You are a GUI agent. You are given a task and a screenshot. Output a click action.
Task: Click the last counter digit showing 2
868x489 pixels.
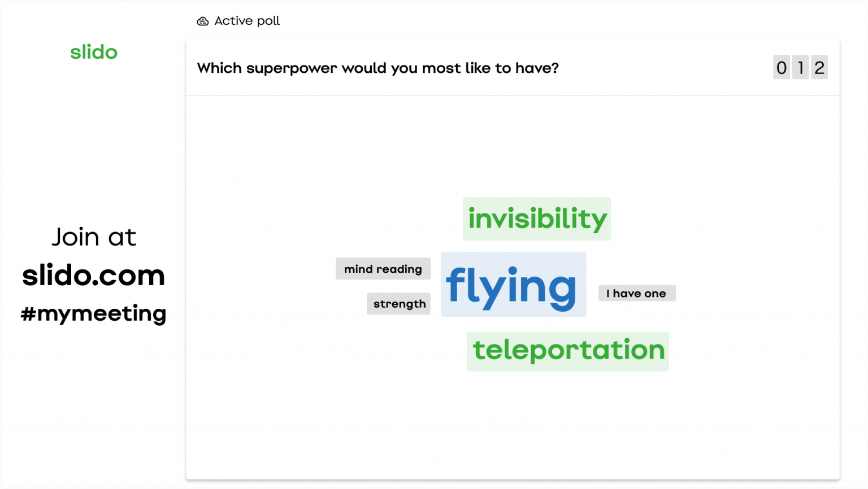pyautogui.click(x=819, y=68)
